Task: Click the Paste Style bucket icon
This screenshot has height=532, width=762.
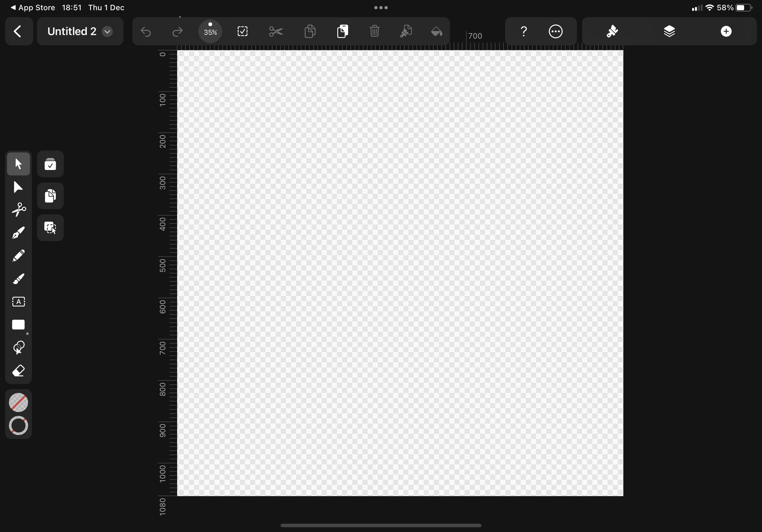Action: click(x=437, y=32)
